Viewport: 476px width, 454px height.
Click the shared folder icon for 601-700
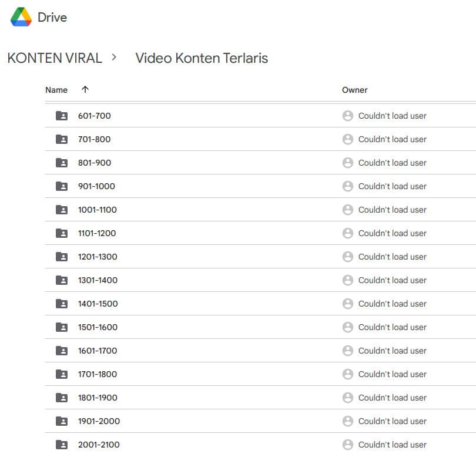pyautogui.click(x=62, y=116)
